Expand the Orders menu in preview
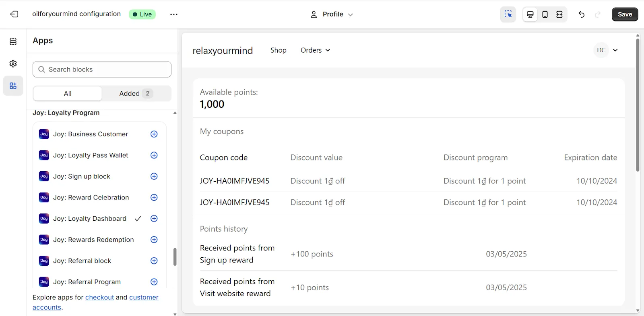The height and width of the screenshot is (316, 644). (315, 50)
